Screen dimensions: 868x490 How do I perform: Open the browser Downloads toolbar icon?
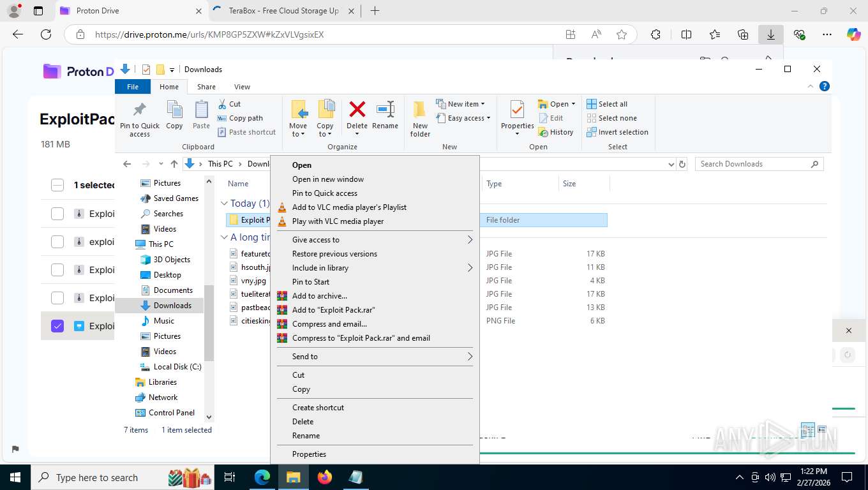[771, 35]
